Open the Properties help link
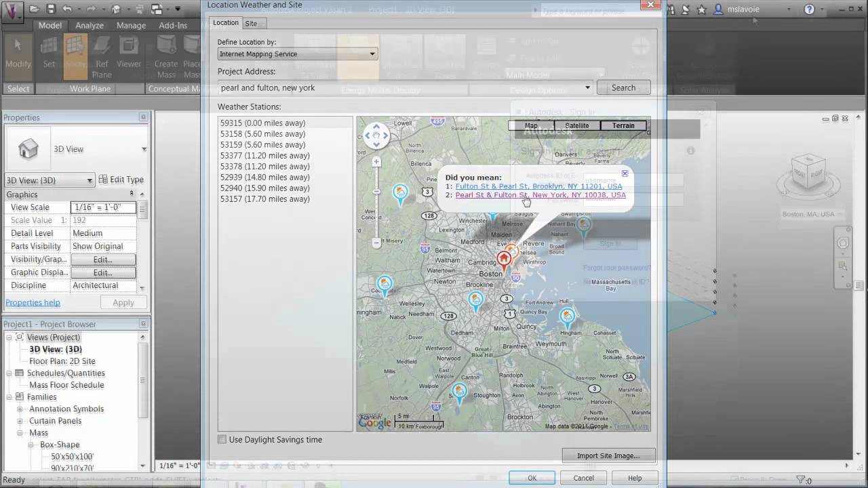Screen dimensions: 868x488 (33, 302)
